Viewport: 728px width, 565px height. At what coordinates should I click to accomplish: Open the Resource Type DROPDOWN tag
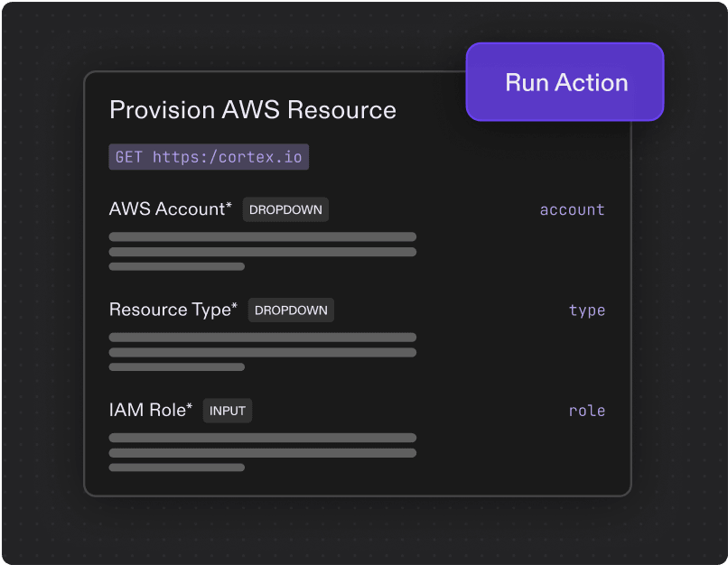click(291, 310)
